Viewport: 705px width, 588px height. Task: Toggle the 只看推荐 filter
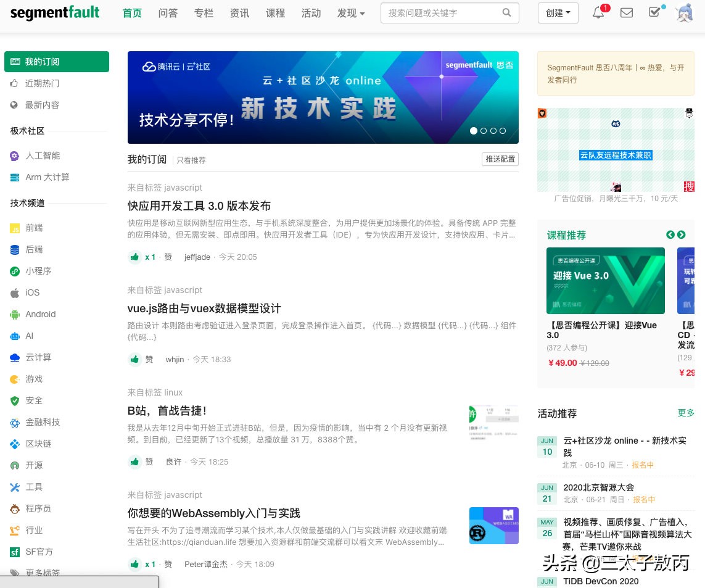pos(191,160)
